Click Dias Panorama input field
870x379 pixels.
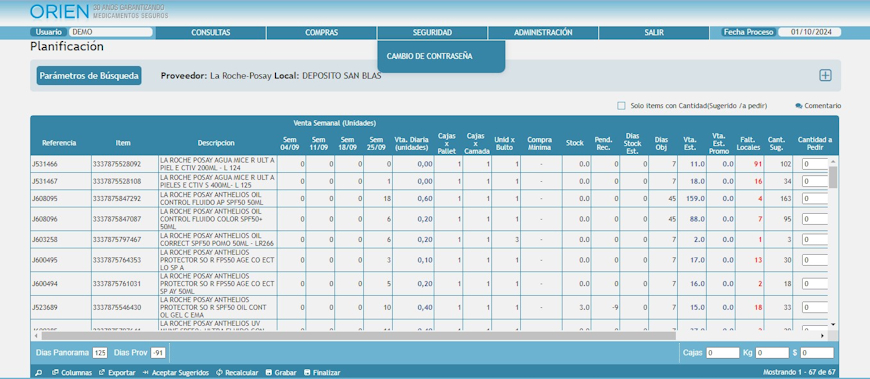(100, 353)
